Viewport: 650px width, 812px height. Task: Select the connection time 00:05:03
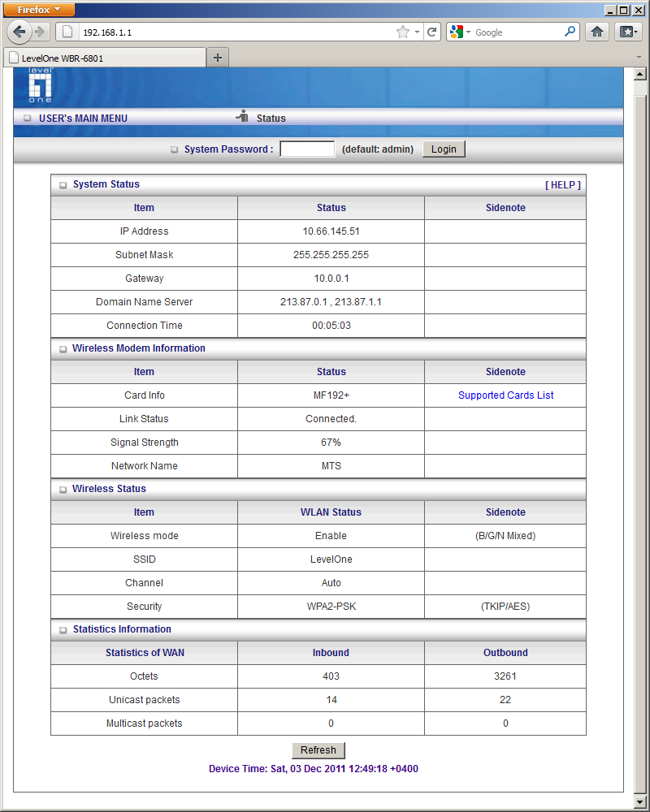point(331,326)
